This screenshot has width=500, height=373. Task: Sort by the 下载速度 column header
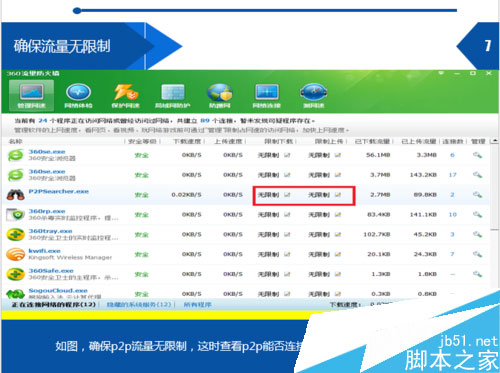pyautogui.click(x=187, y=141)
